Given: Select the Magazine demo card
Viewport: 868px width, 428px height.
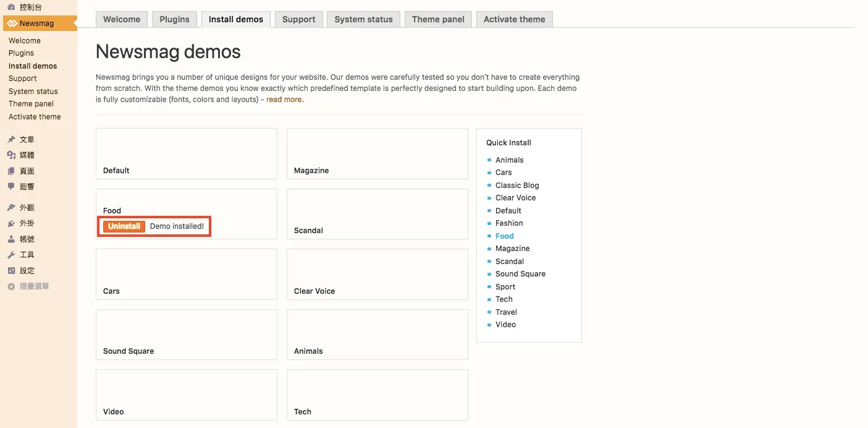Looking at the screenshot, I should pos(377,154).
